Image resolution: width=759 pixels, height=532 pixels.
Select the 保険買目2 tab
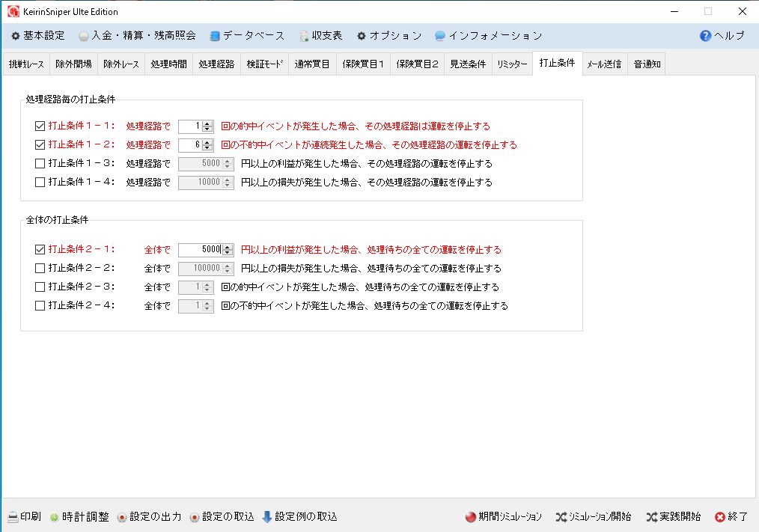[417, 64]
